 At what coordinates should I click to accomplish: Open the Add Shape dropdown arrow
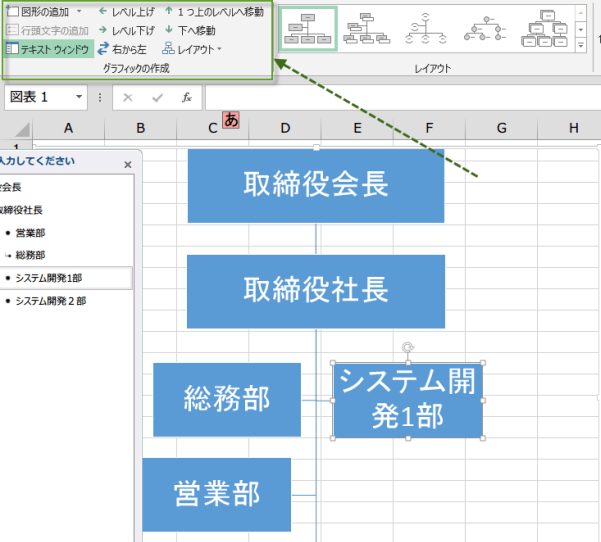click(x=79, y=11)
